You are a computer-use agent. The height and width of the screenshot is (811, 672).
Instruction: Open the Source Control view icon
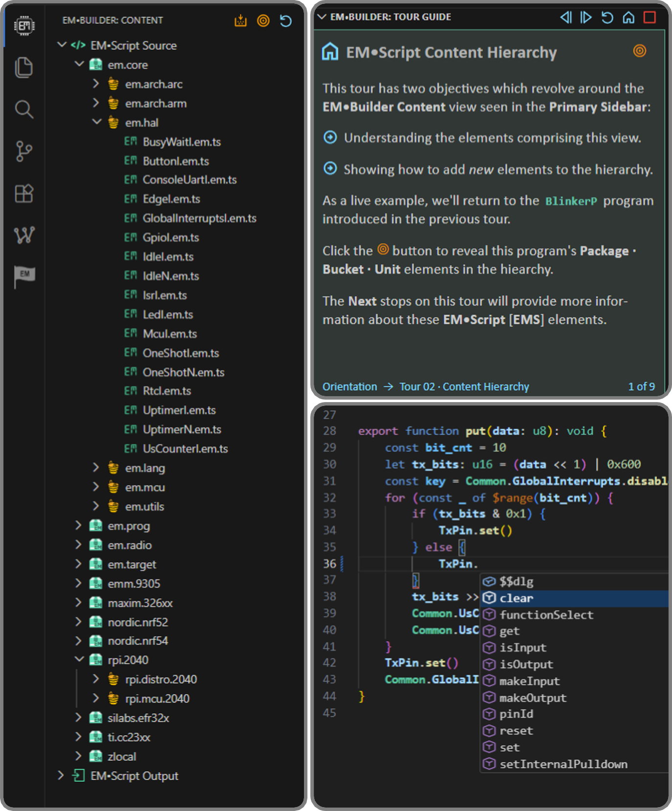click(23, 151)
